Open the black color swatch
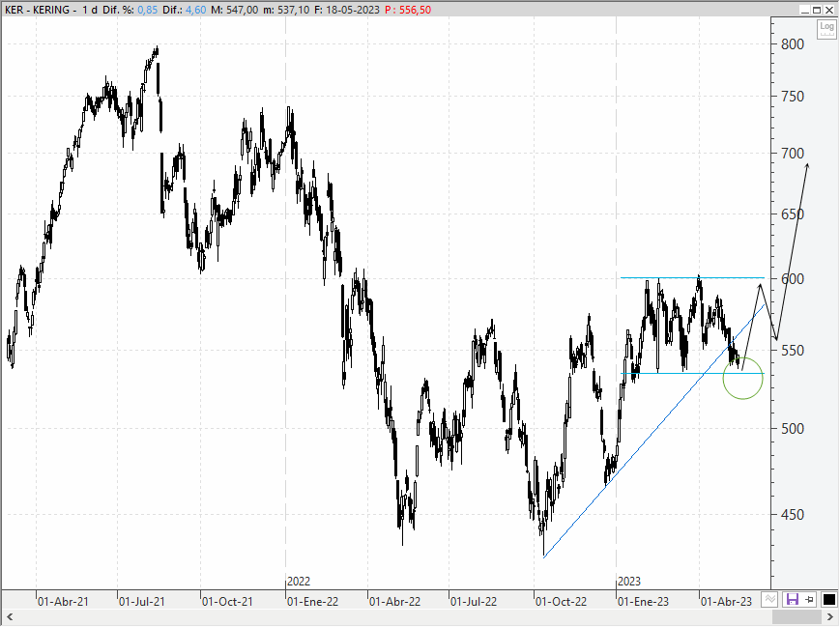840x627 pixels. coord(828,599)
